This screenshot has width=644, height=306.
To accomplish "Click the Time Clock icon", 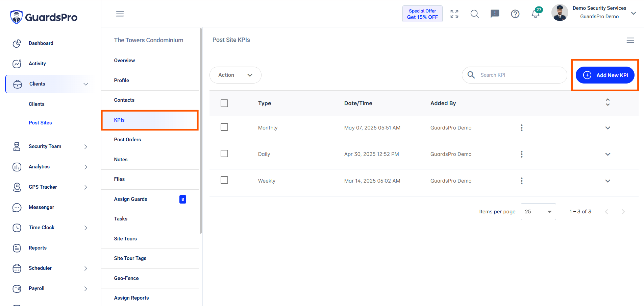I will [17, 228].
